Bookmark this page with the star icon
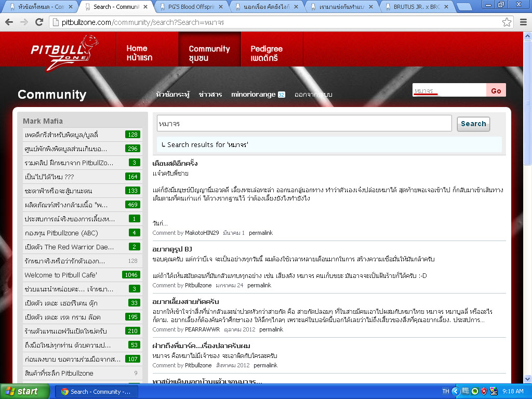This screenshot has width=532, height=399. (x=507, y=22)
